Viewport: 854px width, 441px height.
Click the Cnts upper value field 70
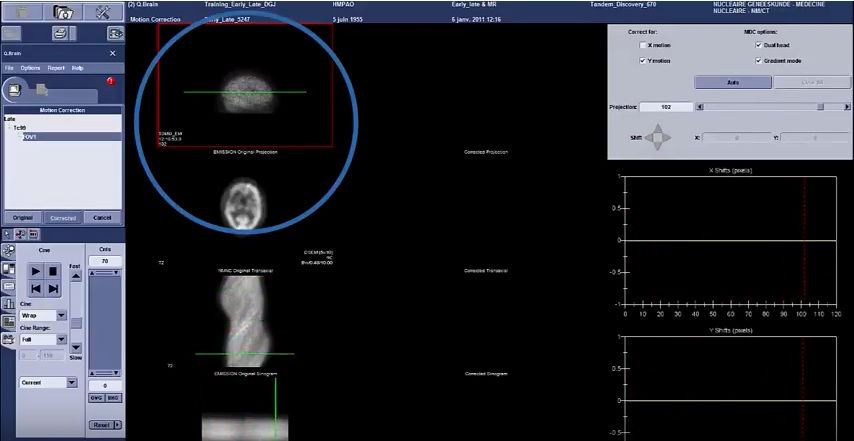105,261
